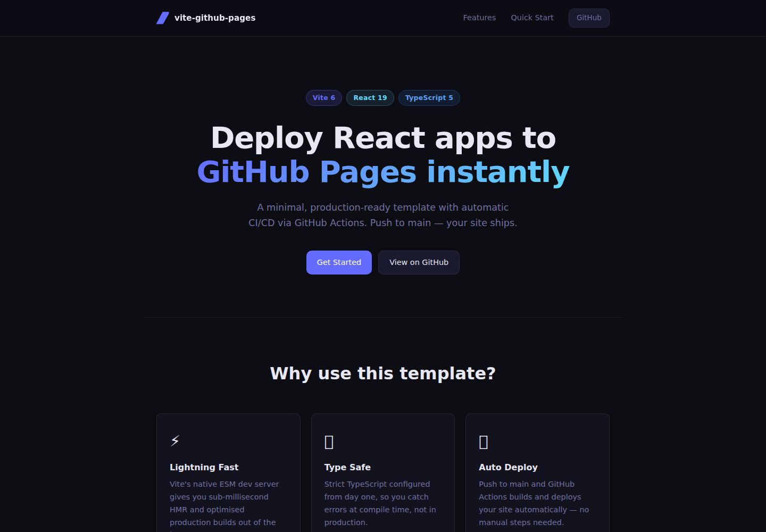Click the Type Safe card title
This screenshot has height=532, width=766.
pyautogui.click(x=347, y=467)
